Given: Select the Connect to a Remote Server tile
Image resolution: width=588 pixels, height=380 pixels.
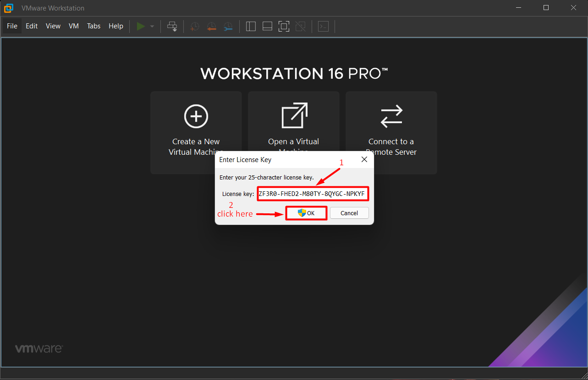Looking at the screenshot, I should (391, 132).
